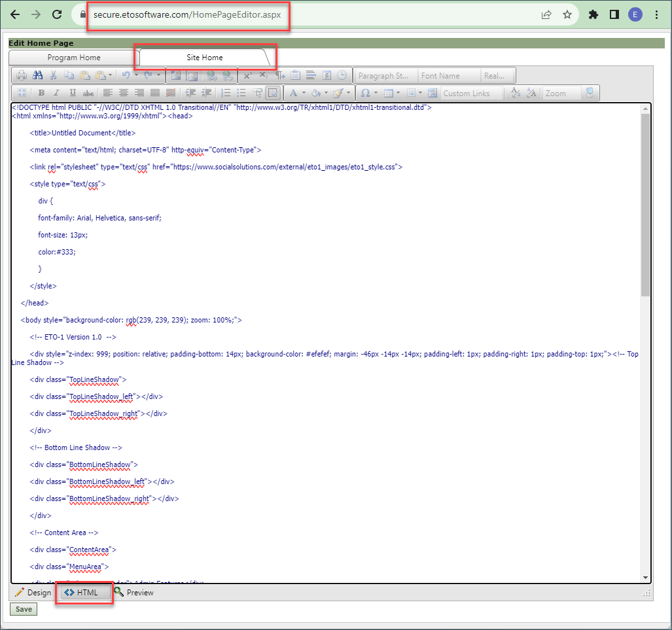Click the Select All icon
This screenshot has height=630, width=672.
22,93
